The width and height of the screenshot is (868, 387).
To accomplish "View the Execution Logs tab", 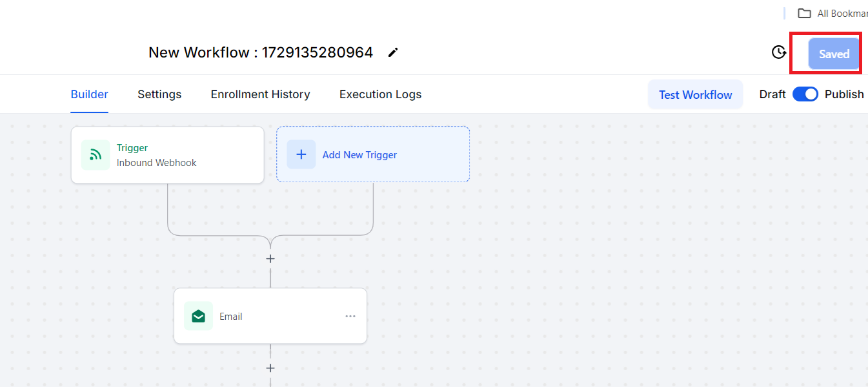I will tap(380, 94).
